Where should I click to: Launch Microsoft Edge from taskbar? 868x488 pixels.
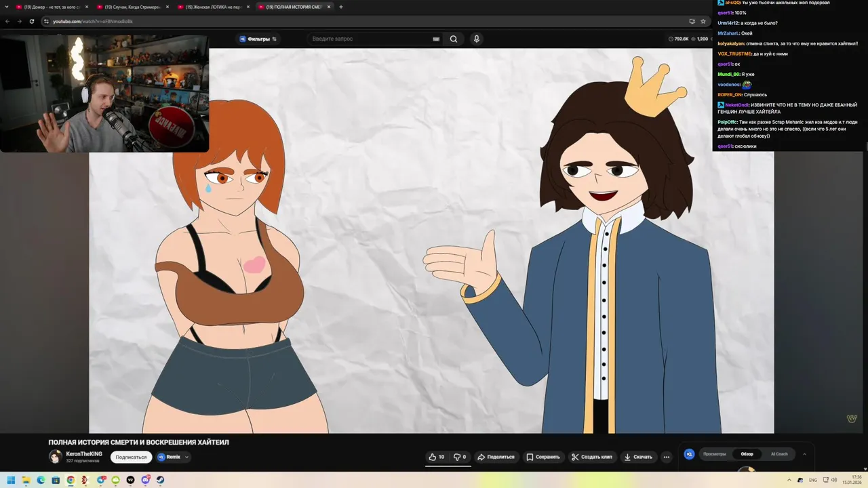tap(41, 480)
